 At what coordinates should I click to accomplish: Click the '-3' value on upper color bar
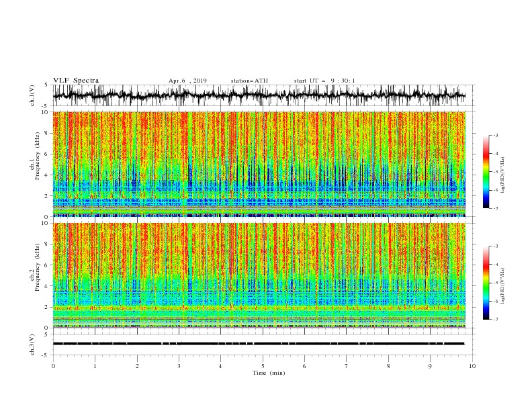(495, 135)
